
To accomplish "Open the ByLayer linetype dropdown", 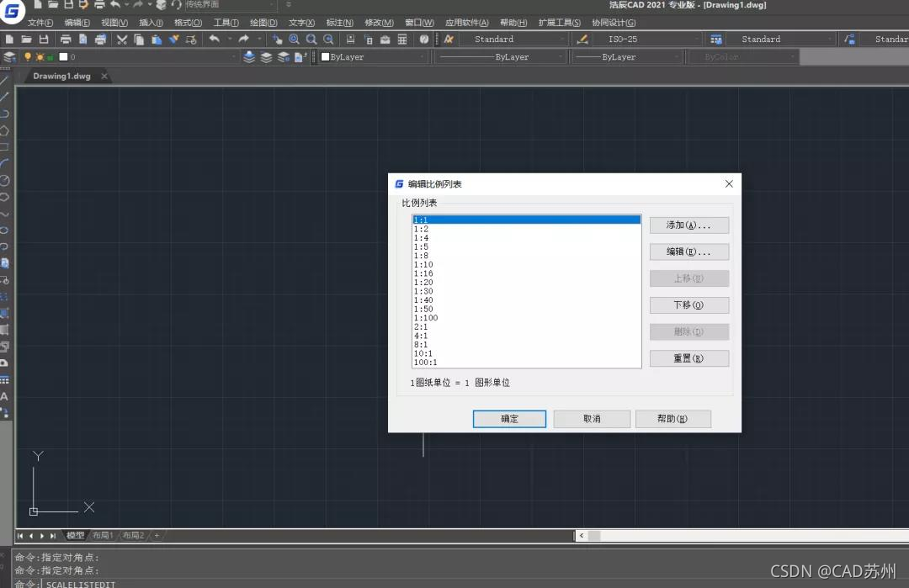I will click(x=500, y=56).
